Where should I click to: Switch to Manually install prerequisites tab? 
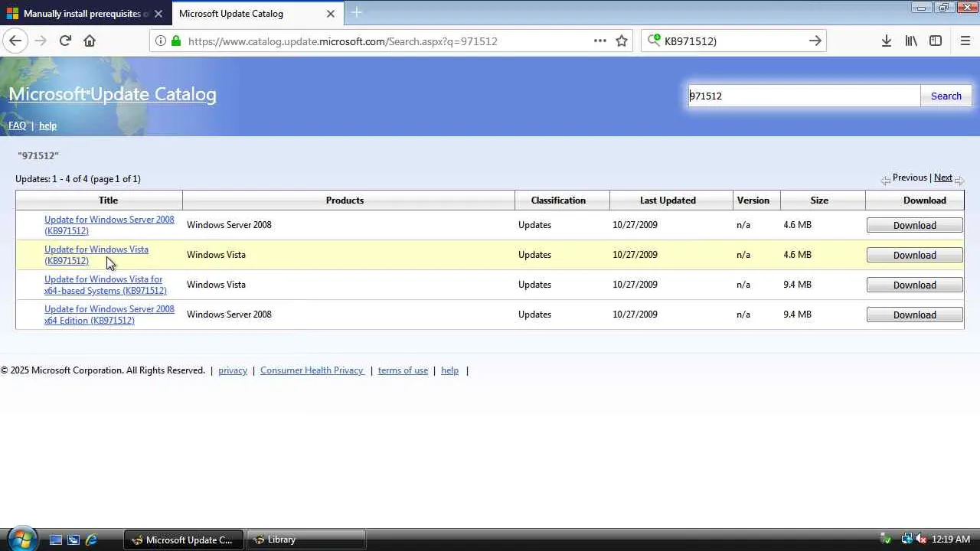86,14
